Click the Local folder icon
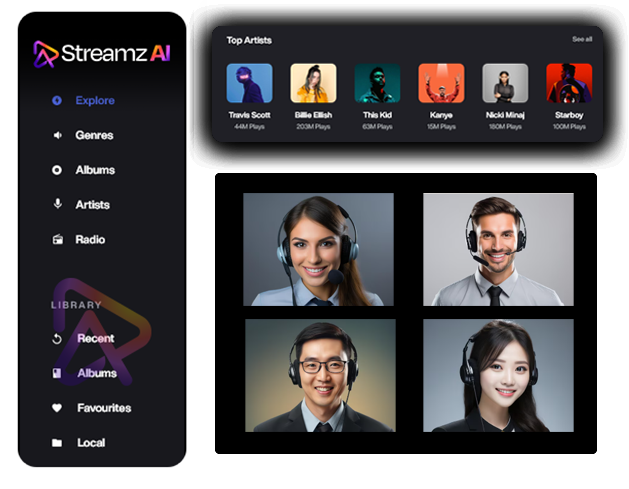 57,443
